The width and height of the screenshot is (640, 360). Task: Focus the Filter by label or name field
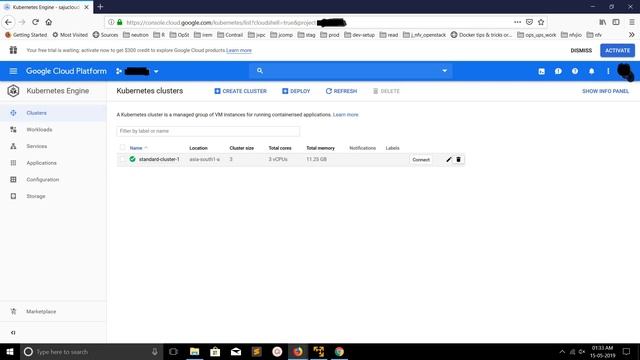[208, 131]
